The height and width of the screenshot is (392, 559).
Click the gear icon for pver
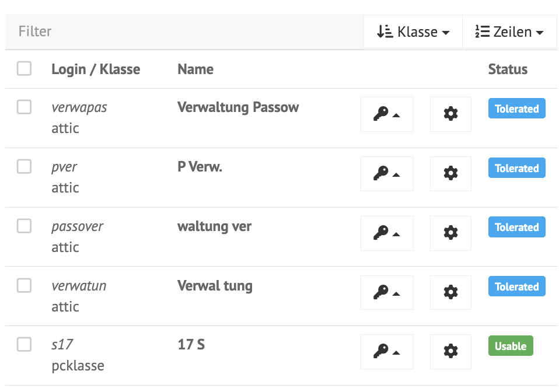click(450, 174)
